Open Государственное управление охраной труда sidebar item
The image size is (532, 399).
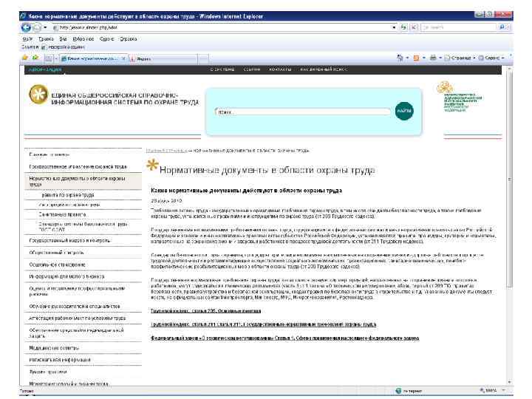78,166
